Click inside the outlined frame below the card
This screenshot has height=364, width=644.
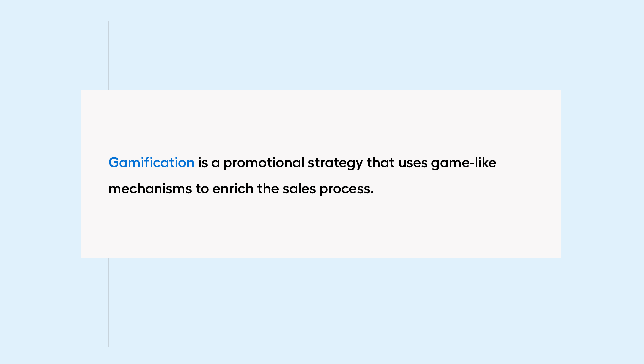[353, 302]
